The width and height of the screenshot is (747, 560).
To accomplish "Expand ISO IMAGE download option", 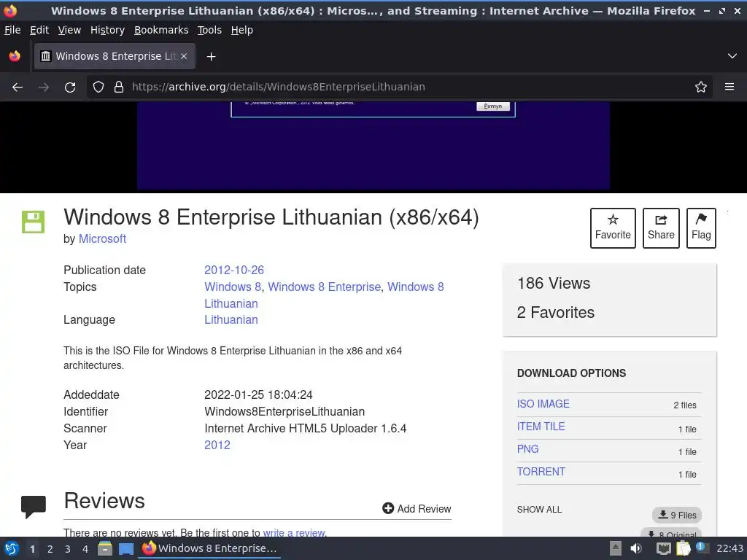I will pos(543,404).
